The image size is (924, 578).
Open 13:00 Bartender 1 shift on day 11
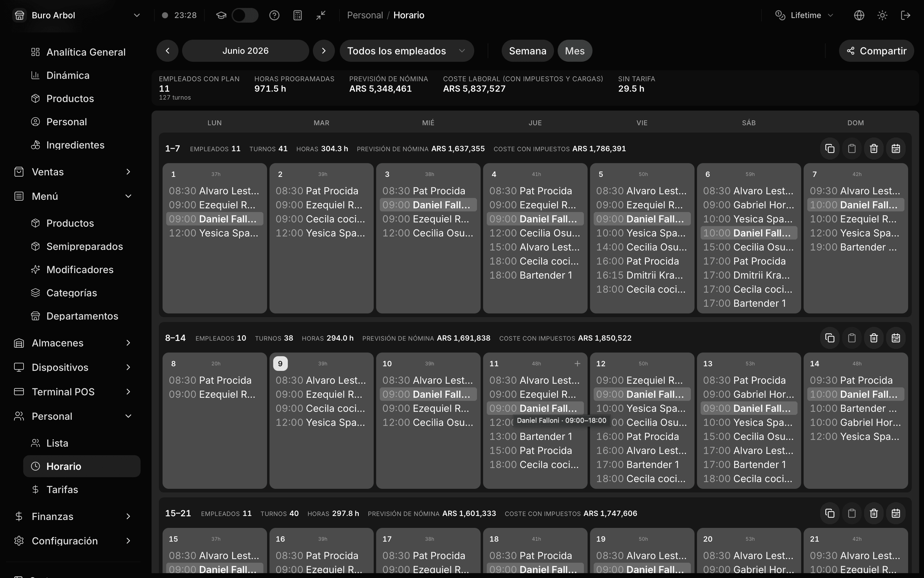pos(535,437)
